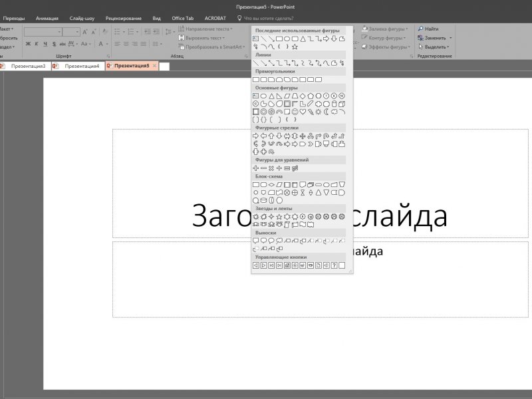Choose the Sun shape in basic shapes
Screen dimensions: 532x399
pos(319,112)
